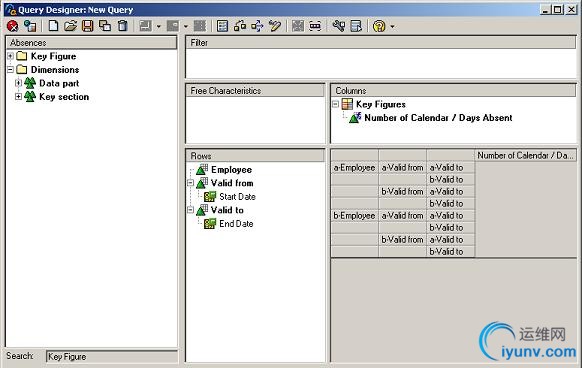Image resolution: width=582 pixels, height=368 pixels.
Task: Click the Where-Used List arrows icon
Action: (x=257, y=26)
